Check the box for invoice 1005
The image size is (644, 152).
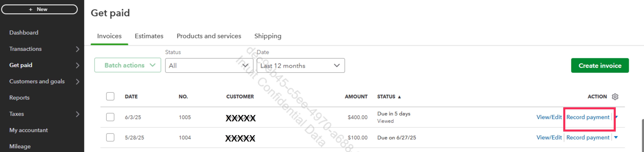[x=110, y=117]
